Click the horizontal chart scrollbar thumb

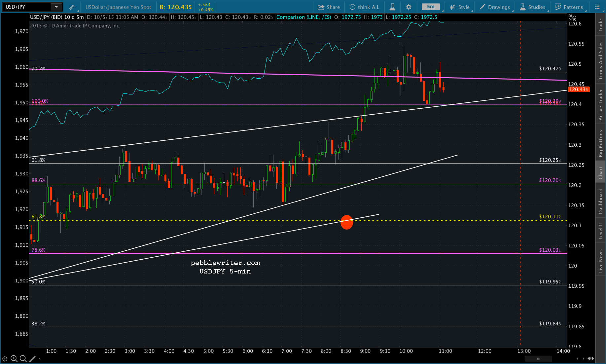tap(538, 358)
